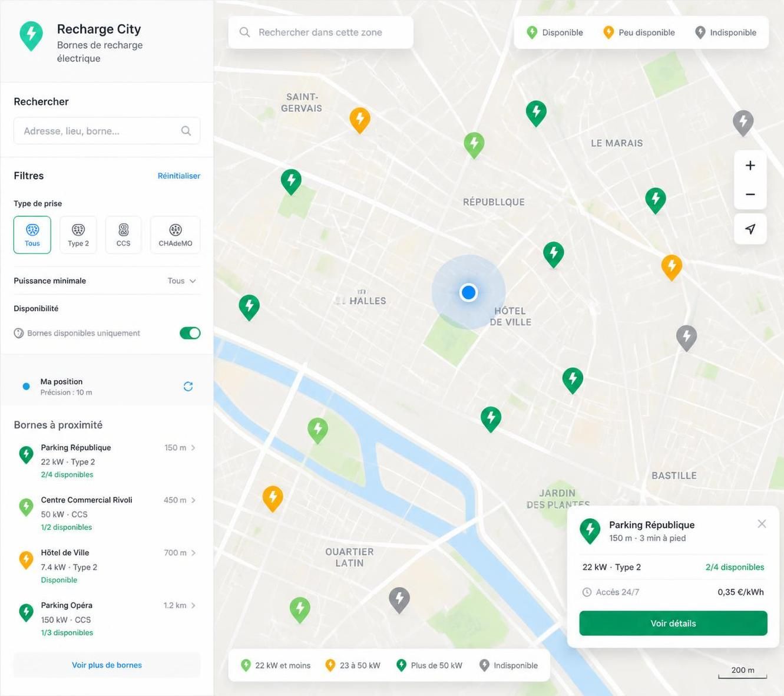
Task: Click the Recharge City logo pin
Action: (31, 35)
